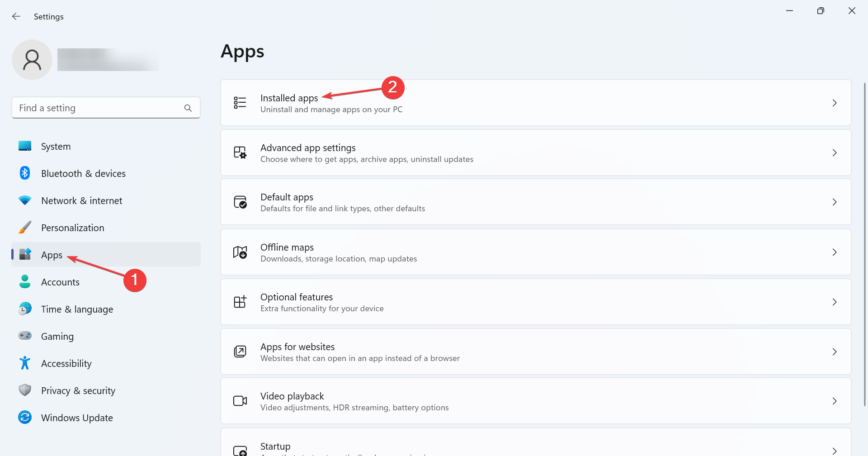Click the Privacy & security shield icon
Screen dimensions: 868x456
point(25,390)
